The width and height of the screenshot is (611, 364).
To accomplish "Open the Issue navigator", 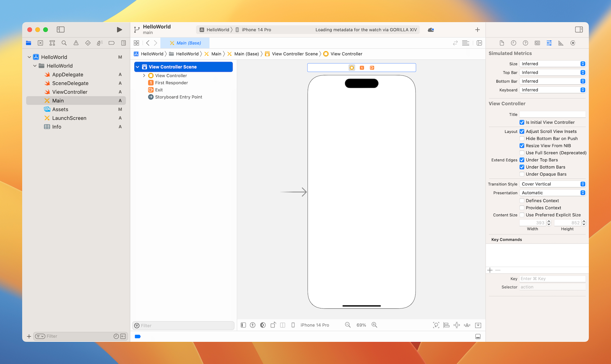I will tap(76, 43).
